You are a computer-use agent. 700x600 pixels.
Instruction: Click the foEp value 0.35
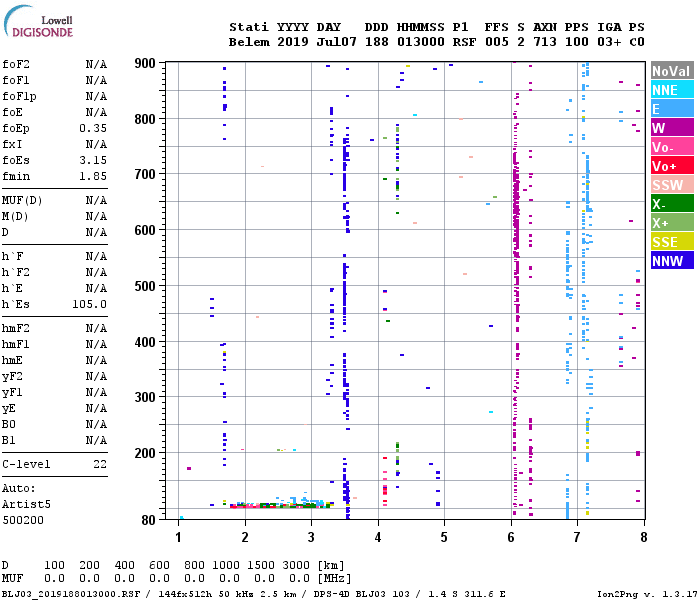point(93,128)
